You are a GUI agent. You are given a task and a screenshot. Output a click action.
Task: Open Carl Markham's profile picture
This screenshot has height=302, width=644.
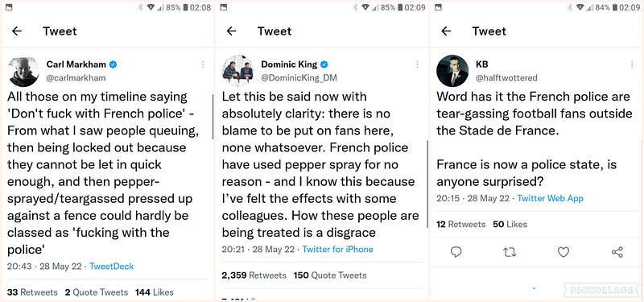click(x=23, y=71)
